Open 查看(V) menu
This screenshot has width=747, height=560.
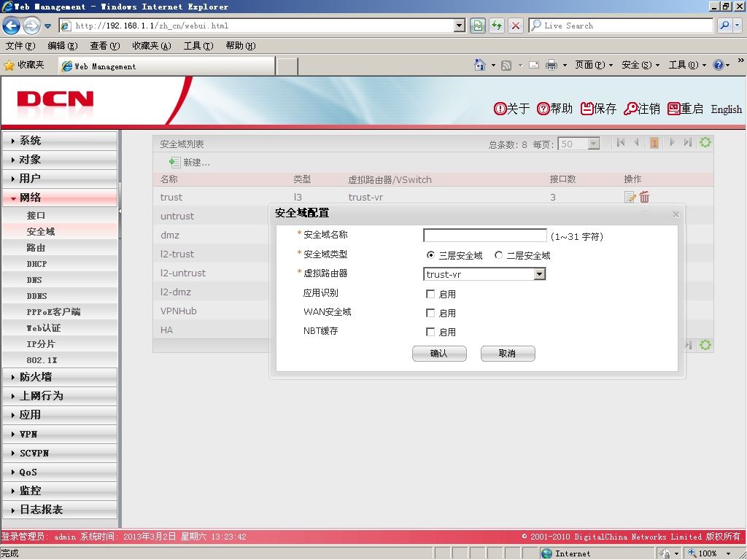105,46
